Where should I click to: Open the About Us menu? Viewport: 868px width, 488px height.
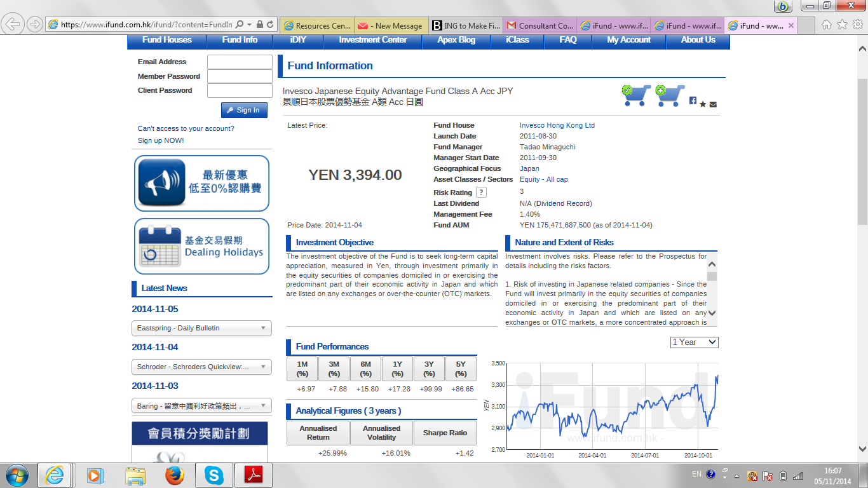[x=698, y=40]
